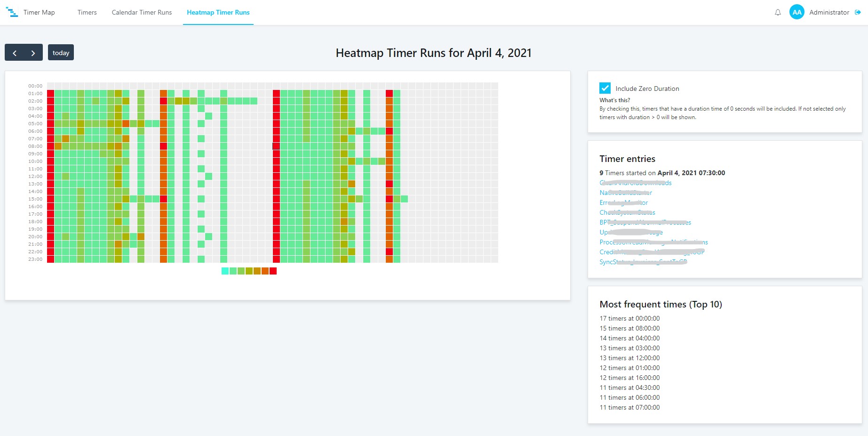Viewport: 868px width, 436px height.
Task: Open the timer link starting with Err
Action: click(623, 202)
